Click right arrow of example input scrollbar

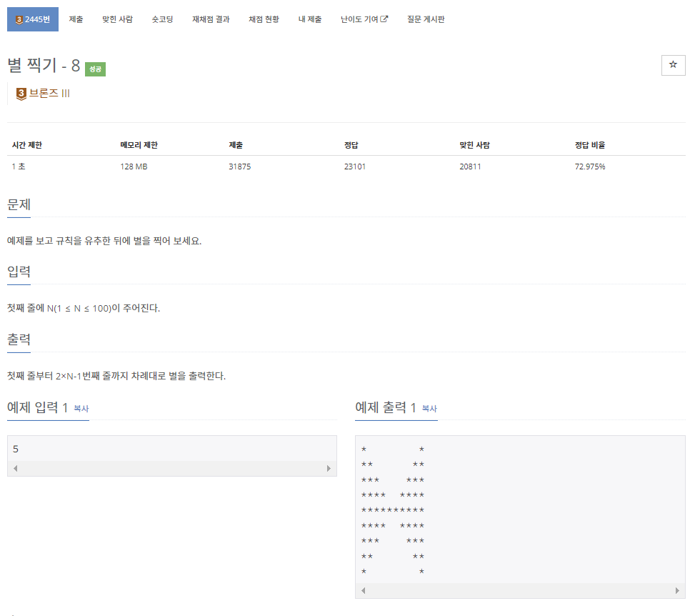coord(329,468)
